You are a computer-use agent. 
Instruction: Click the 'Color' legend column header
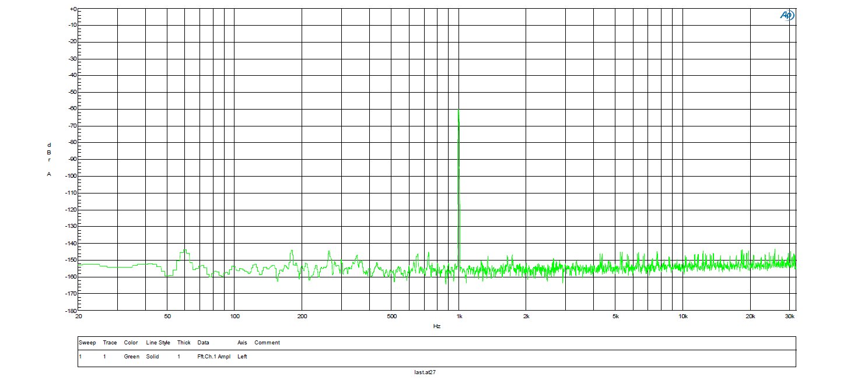(x=131, y=343)
